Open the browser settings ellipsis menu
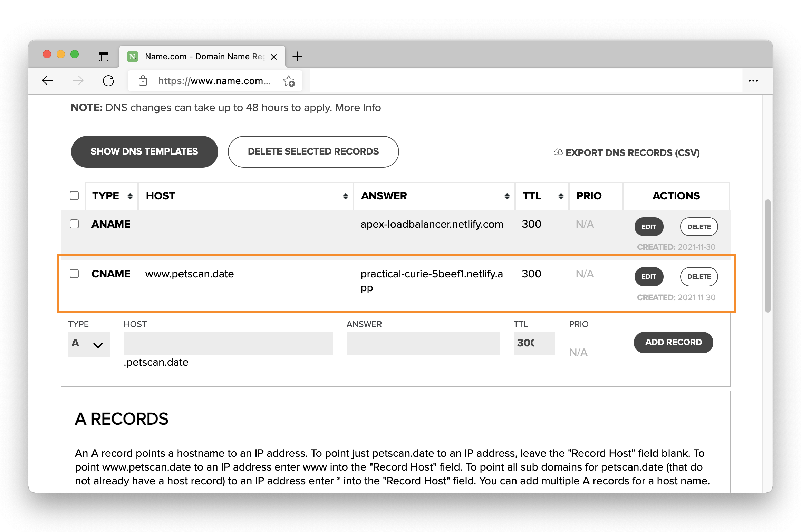This screenshot has width=801, height=532. point(753,81)
